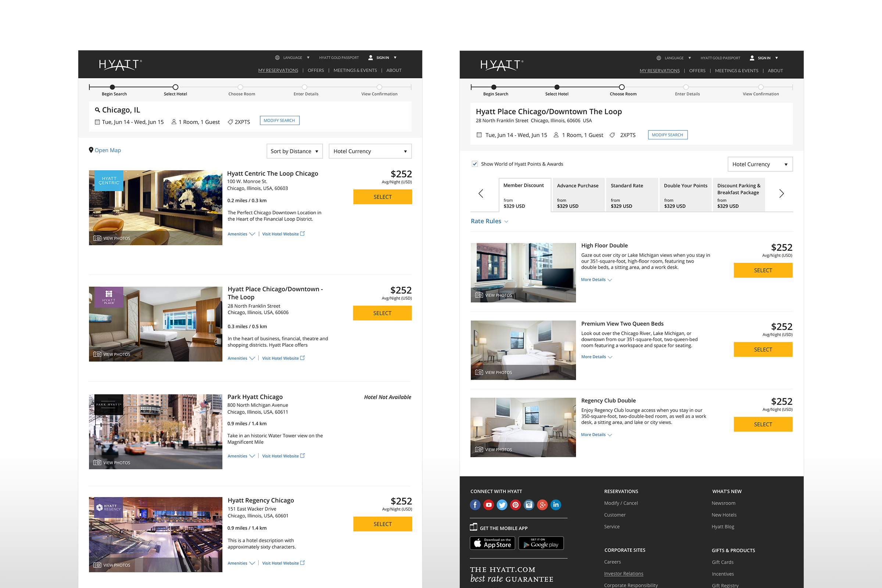Click the Hyatt logo in left page

[x=121, y=65]
